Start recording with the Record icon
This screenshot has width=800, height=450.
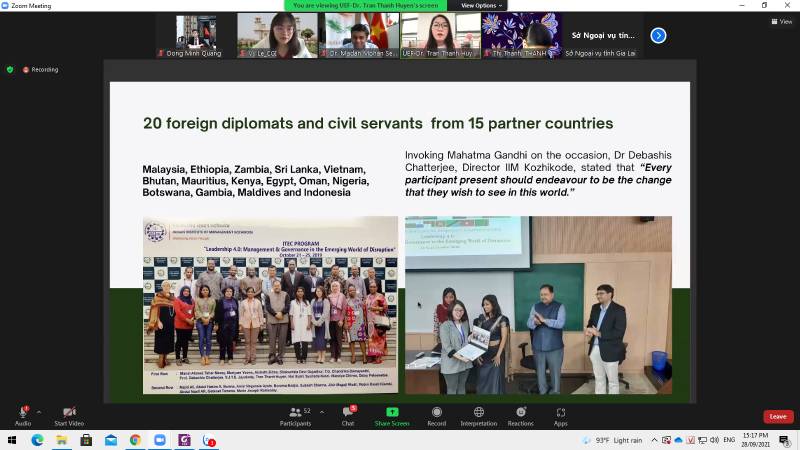click(436, 414)
